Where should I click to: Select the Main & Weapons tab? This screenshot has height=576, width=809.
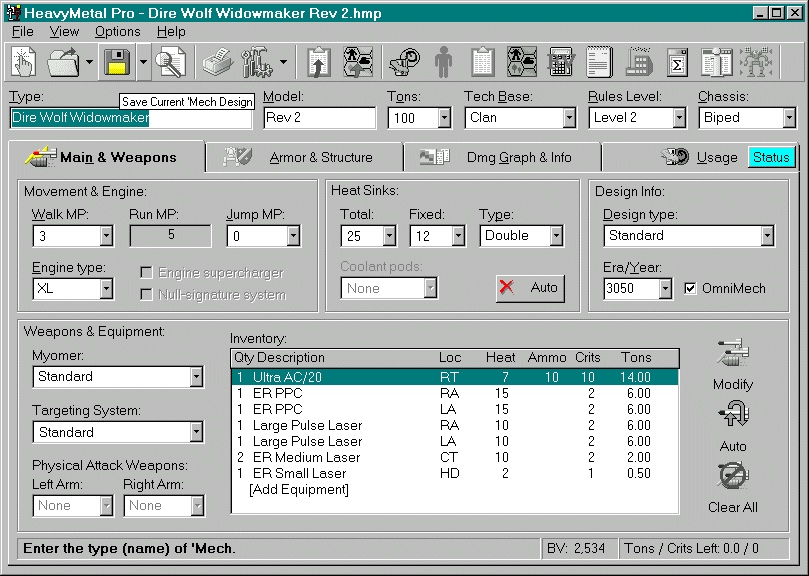click(107, 157)
